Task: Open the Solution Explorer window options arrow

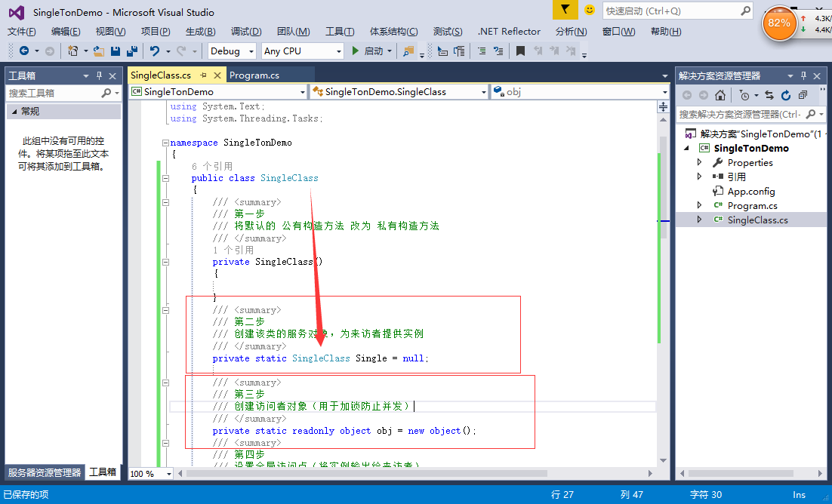Action: tap(790, 76)
